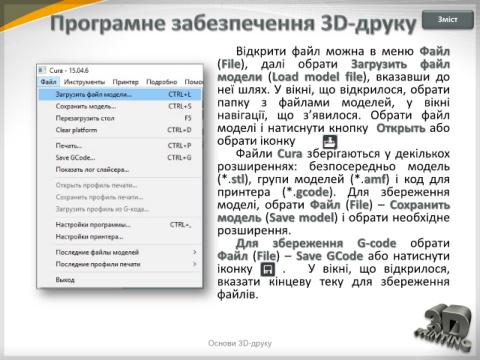Expand Последние файлы моделей submenu arrow
The image size is (480, 360).
tap(195, 252)
